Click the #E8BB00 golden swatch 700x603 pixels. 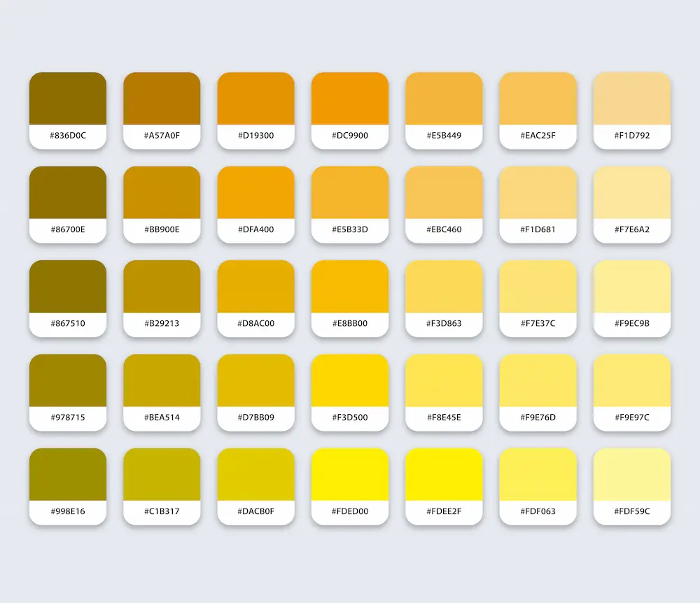(x=350, y=287)
